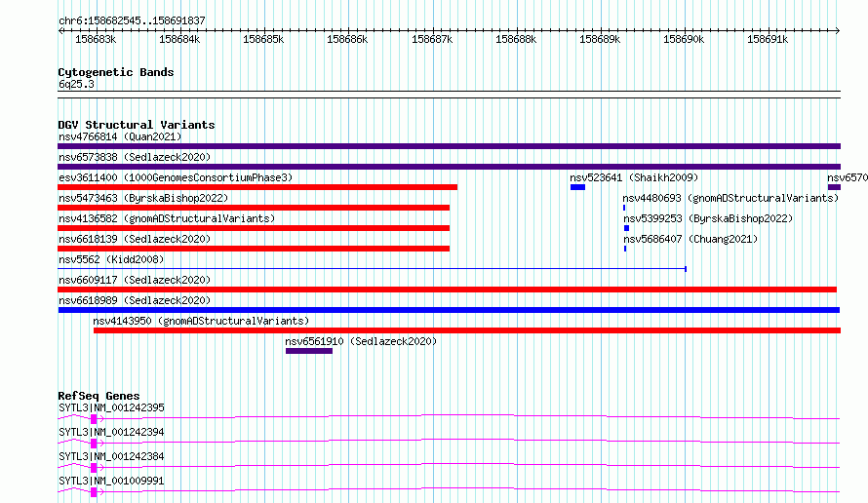
Task: Select the nsv5562 (Kidd2008) thin line
Action: click(x=372, y=269)
